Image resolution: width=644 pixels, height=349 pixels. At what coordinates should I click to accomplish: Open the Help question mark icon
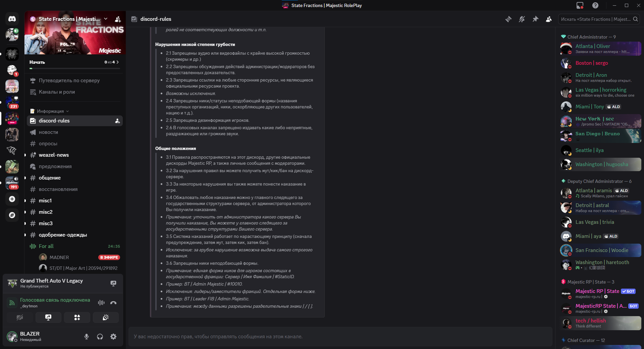point(595,5)
